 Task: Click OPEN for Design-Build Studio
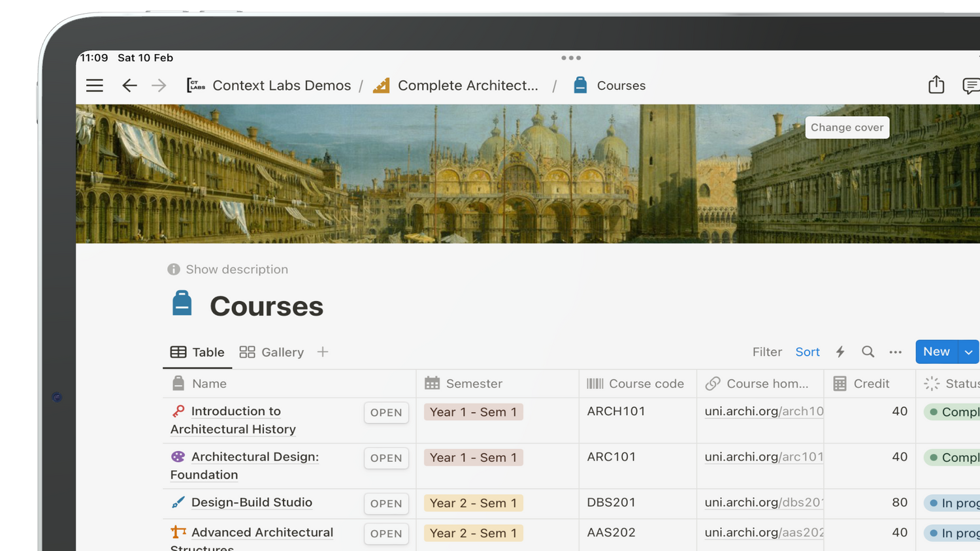[x=386, y=504]
